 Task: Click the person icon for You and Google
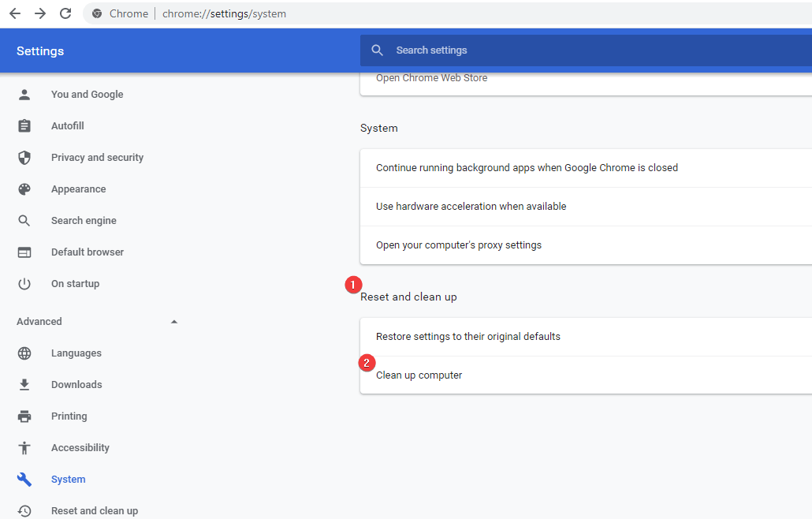pos(24,95)
